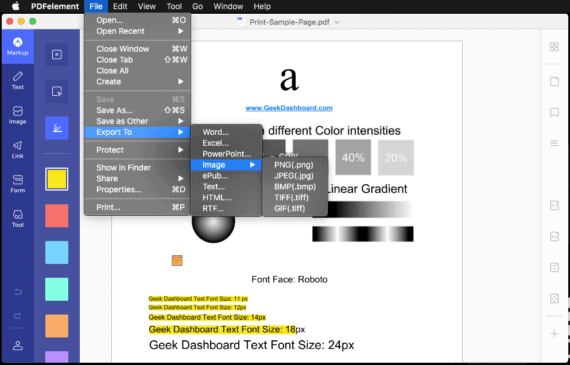Open the Help menu
Viewport: 570px width, 365px height.
click(262, 6)
